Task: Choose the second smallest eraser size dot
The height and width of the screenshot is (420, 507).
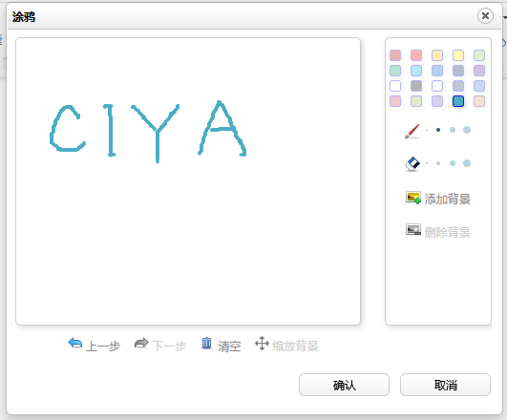Action: (438, 163)
